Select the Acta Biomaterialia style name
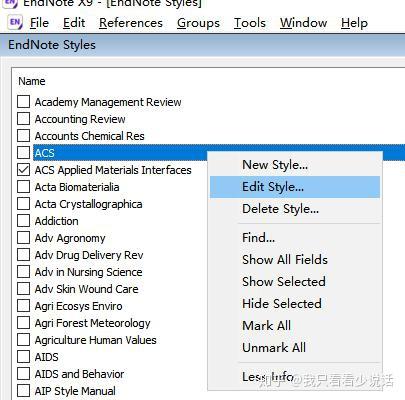The width and height of the screenshot is (405, 400). pyautogui.click(x=77, y=187)
